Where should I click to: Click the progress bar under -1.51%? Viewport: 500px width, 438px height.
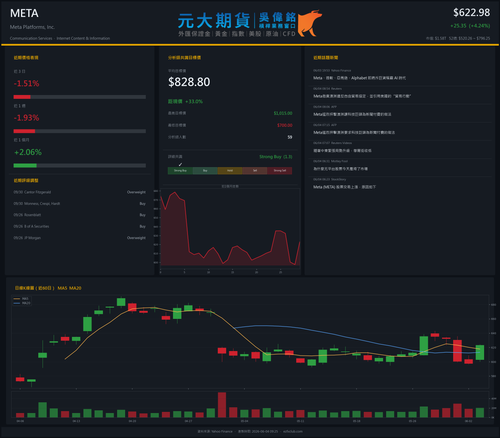pos(80,97)
